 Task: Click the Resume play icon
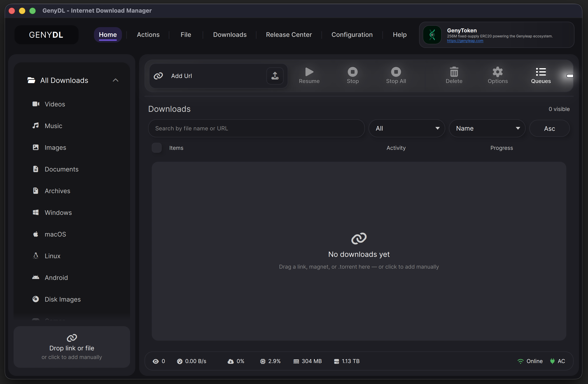[x=309, y=72]
